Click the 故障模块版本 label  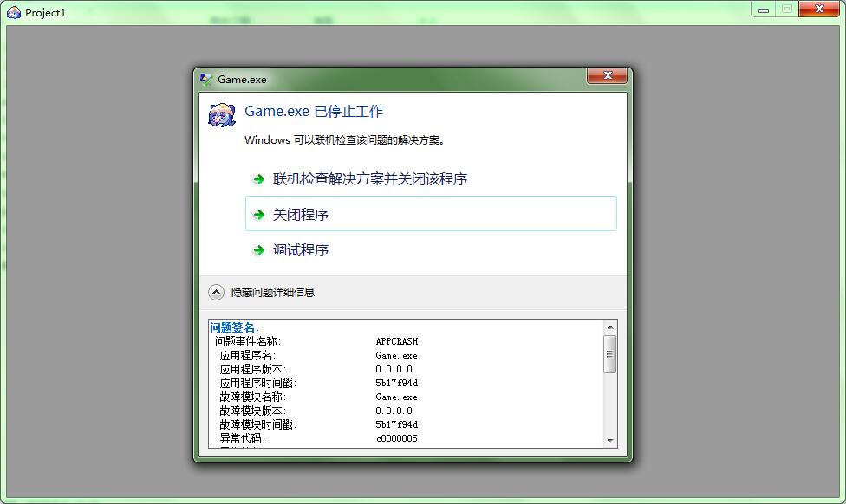(252, 410)
